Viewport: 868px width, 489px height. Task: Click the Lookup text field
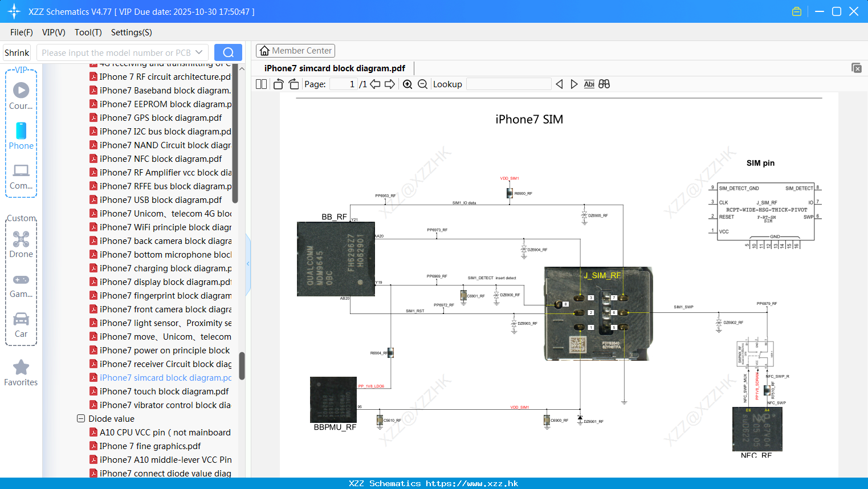508,84
